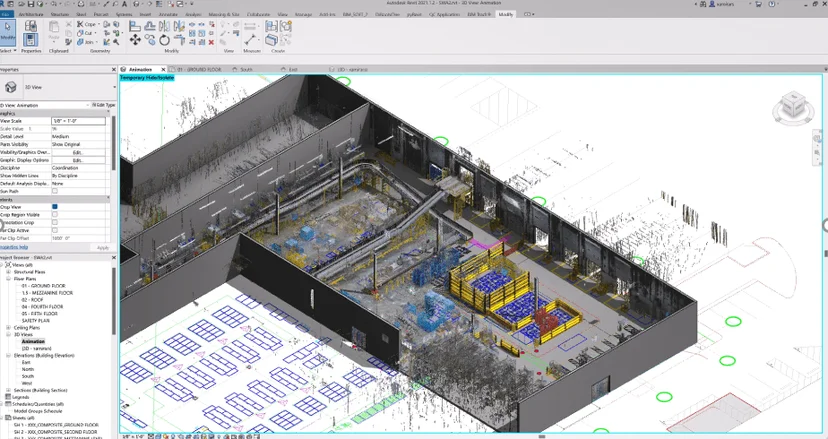Click Edit button for Visibility/Graphics Overrides
Image resolution: width=828 pixels, height=439 pixels.
(78, 152)
